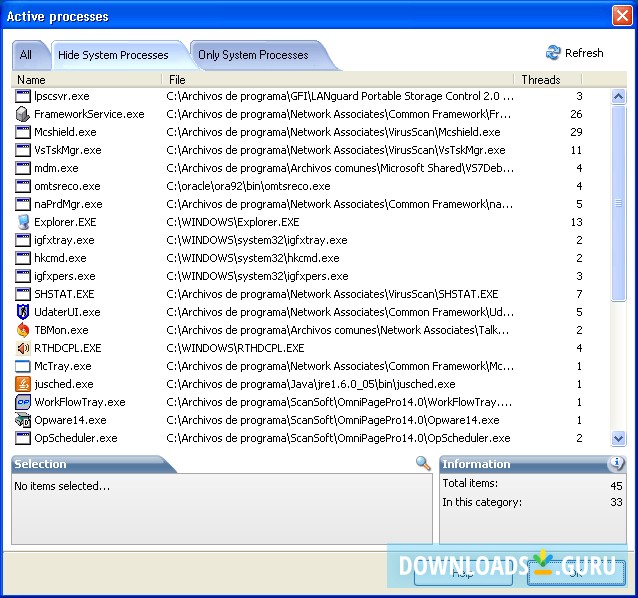This screenshot has width=638, height=598.
Task: Click the RTHDCPL.EXE speaker icon
Action: [23, 348]
